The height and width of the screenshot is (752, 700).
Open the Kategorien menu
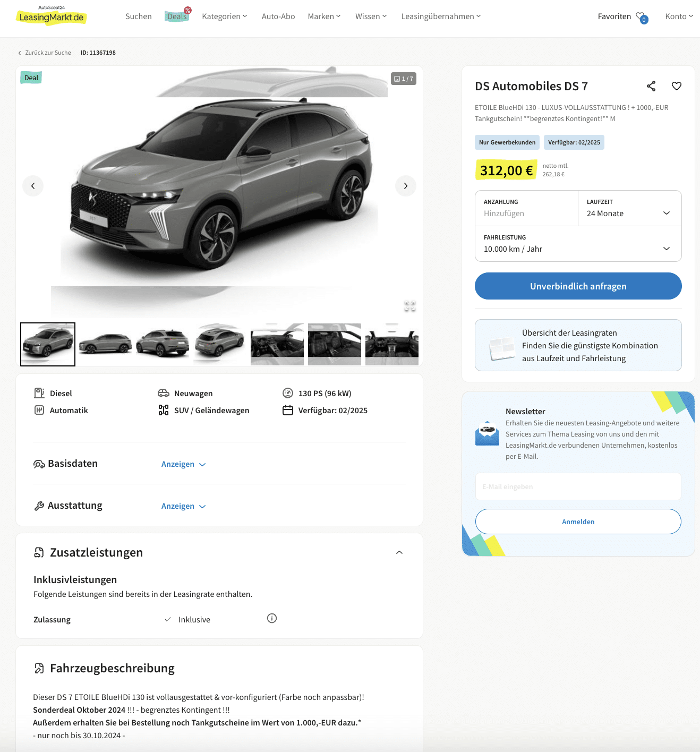(x=225, y=16)
